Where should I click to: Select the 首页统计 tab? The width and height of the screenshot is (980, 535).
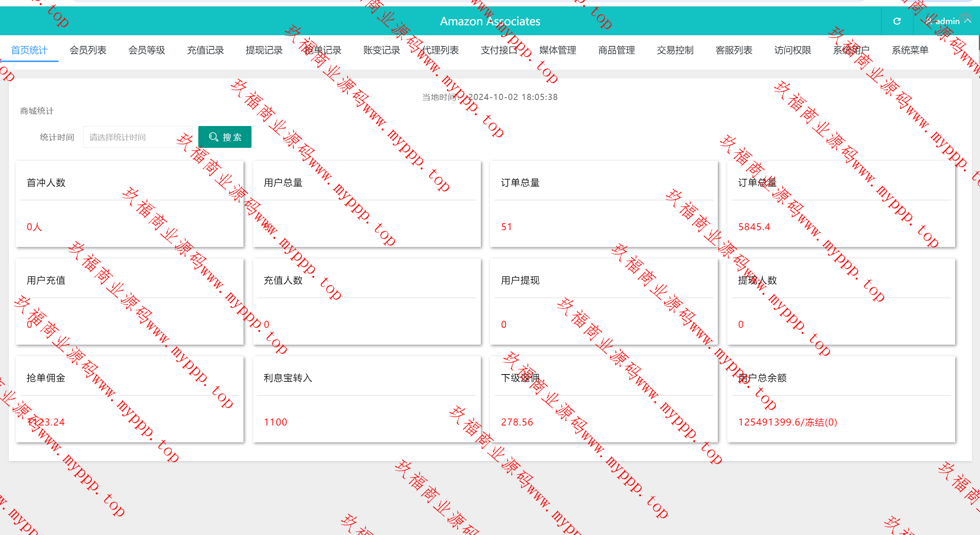click(29, 50)
